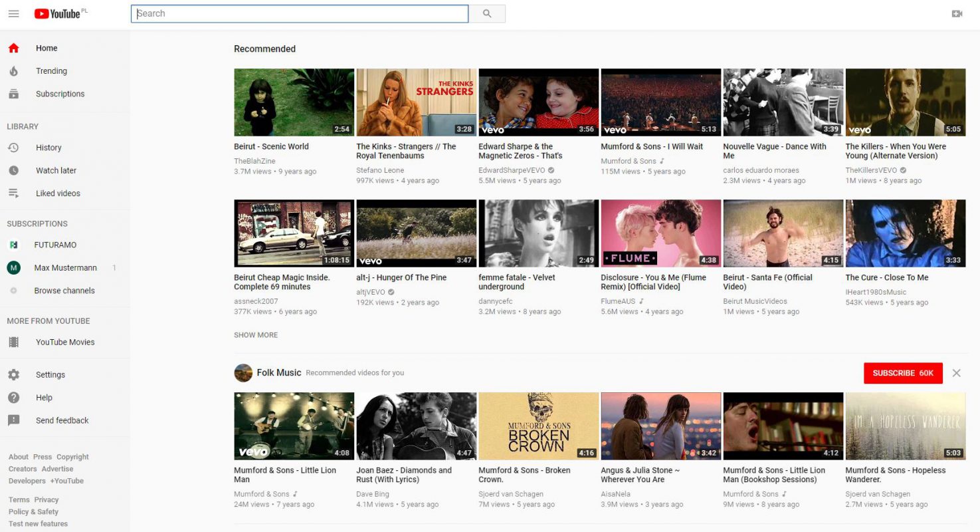Image resolution: width=980 pixels, height=532 pixels.
Task: Click the Subscriptions icon in sidebar
Action: tap(13, 94)
